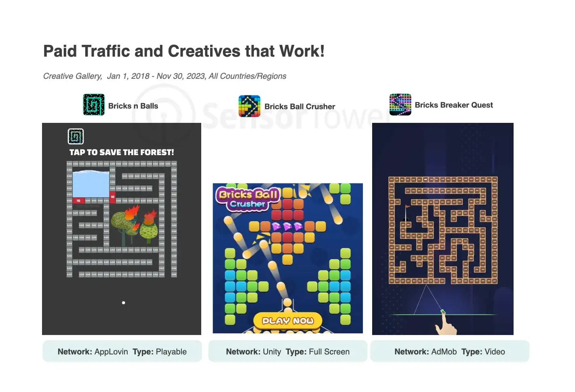575x392 pixels.
Task: Click the Bricks n Balls app icon
Action: pos(94,105)
